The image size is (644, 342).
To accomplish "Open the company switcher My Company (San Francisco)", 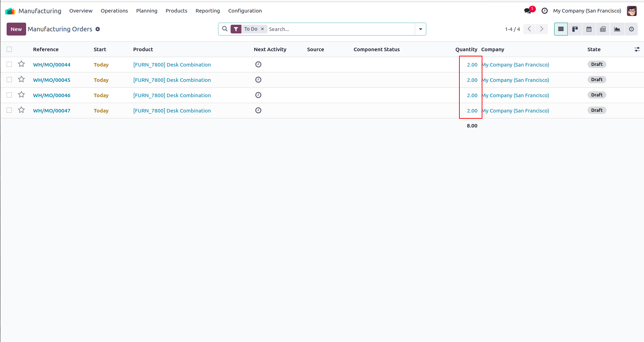I will [x=587, y=11].
